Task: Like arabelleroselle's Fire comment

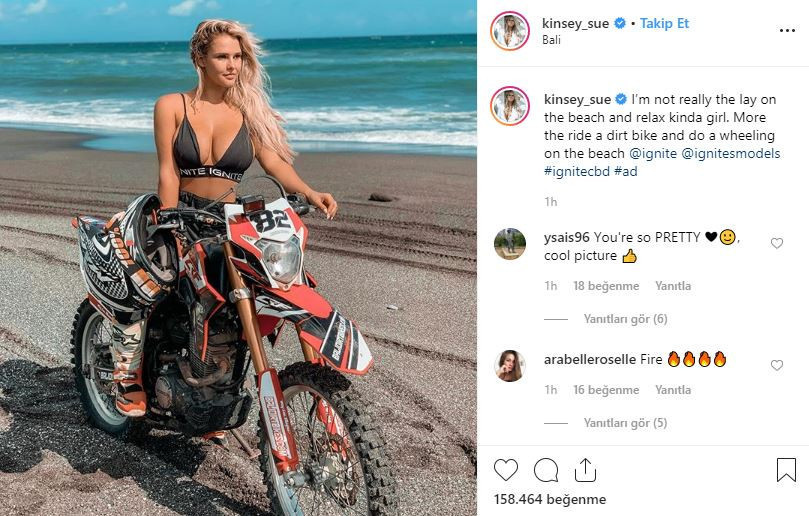Action: 777,365
